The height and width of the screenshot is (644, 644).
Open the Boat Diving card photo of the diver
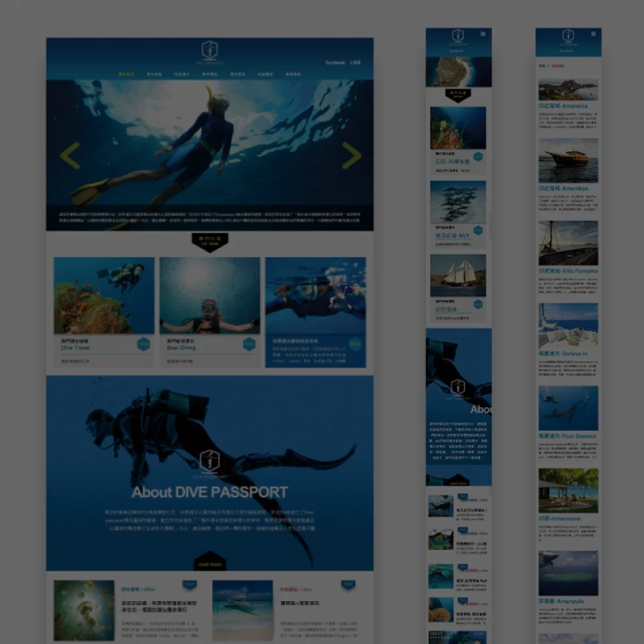(210, 295)
